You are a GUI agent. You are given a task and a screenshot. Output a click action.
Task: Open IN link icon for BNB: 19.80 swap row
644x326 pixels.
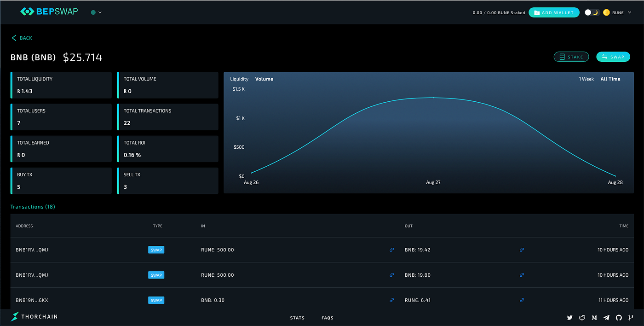click(x=391, y=275)
